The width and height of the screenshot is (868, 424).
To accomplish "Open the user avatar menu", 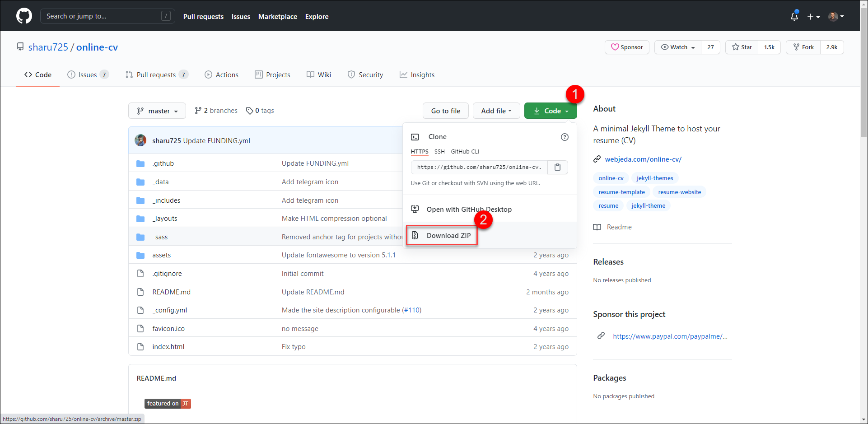I will click(x=836, y=16).
